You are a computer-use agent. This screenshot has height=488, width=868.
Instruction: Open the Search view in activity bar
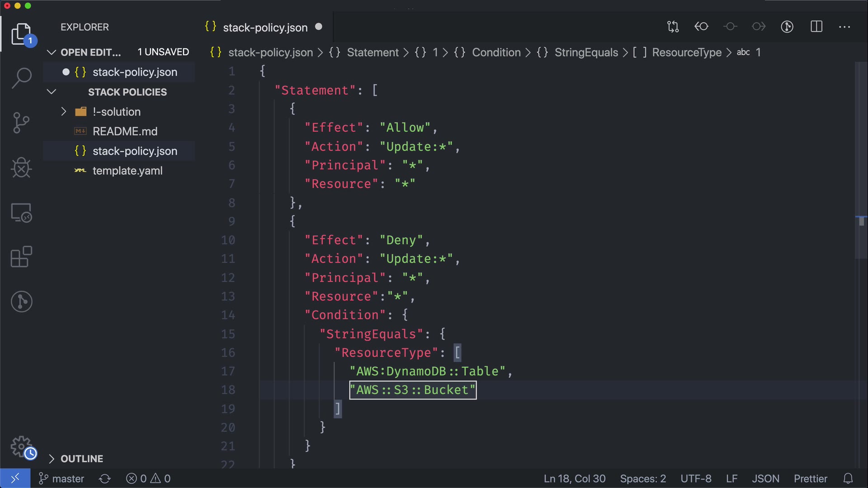(x=21, y=78)
